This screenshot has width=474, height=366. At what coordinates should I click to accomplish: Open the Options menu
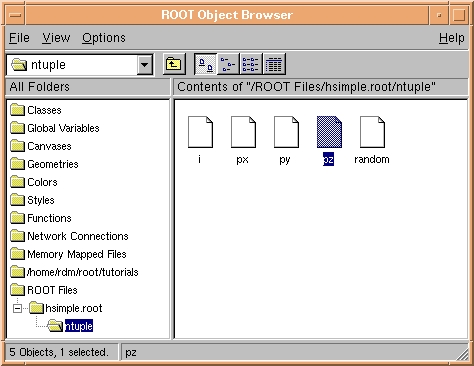click(x=104, y=38)
